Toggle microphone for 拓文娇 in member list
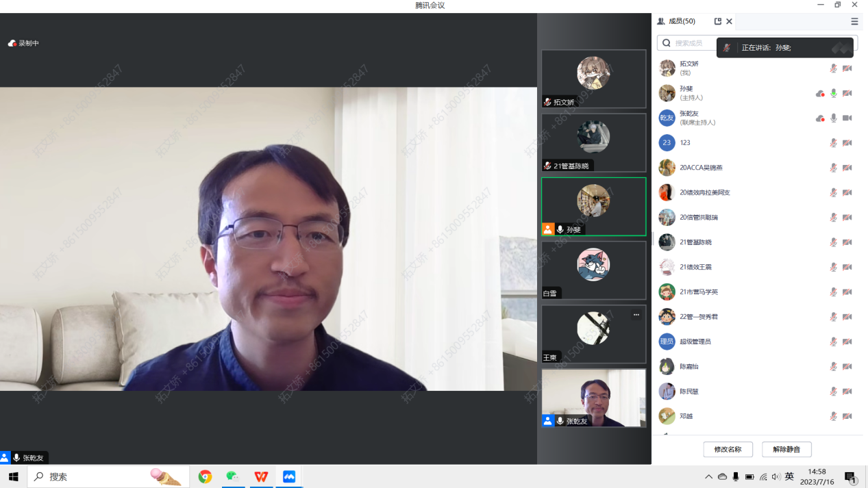The image size is (868, 488). pos(833,68)
